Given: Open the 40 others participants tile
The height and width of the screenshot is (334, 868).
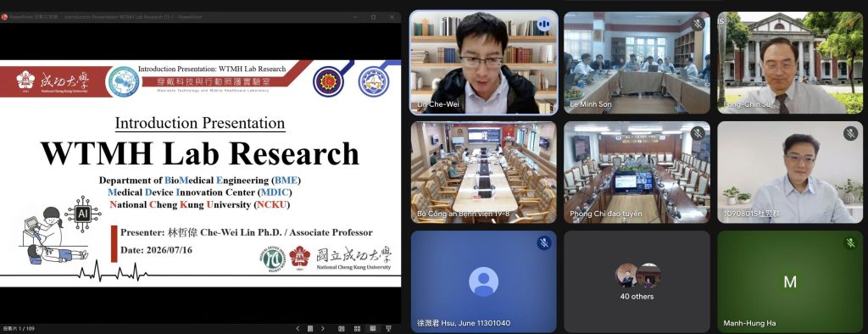Looking at the screenshot, I should click(x=637, y=282).
